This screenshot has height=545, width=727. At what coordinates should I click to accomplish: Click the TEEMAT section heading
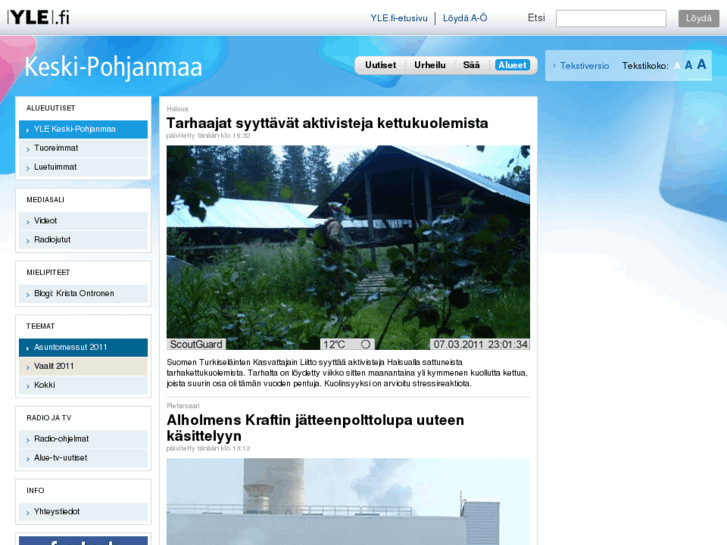coord(40,327)
